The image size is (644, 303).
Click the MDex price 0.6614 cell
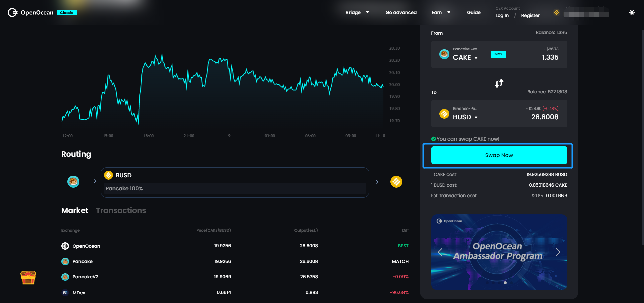tap(224, 292)
